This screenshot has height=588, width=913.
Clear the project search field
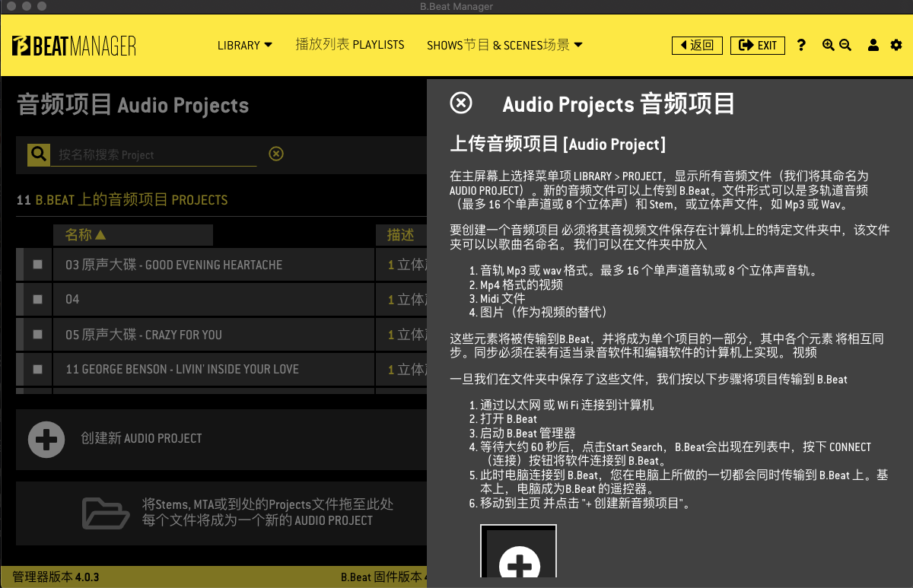point(276,154)
